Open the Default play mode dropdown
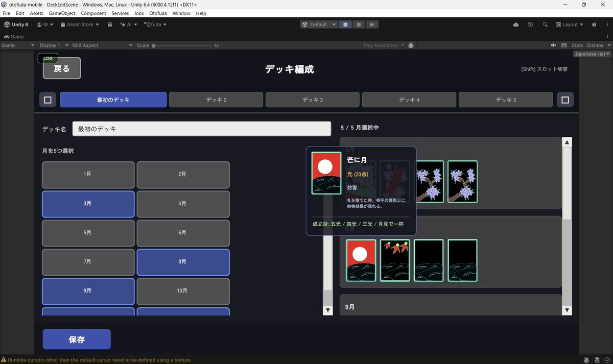Viewport: 613px width, 364px height. (319, 25)
